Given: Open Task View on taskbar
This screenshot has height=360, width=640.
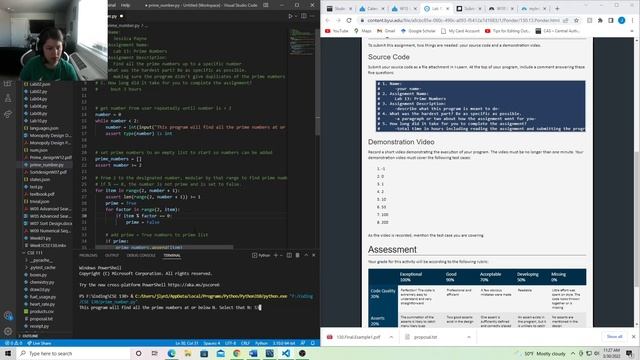Looking at the screenshot, I should coord(155,353).
